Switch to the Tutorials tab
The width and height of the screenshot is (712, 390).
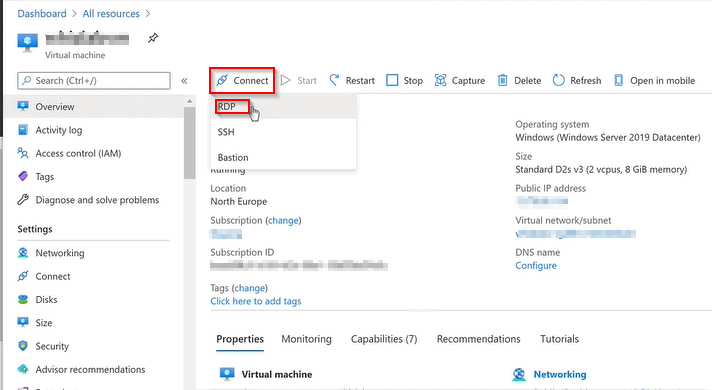[559, 339]
